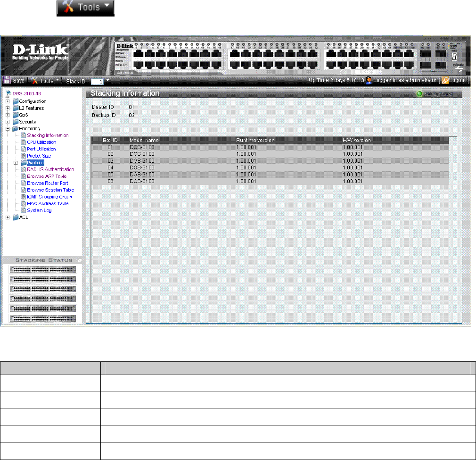Image resolution: width=476 pixels, height=460 pixels.
Task: Click the IGMP Snooping Group page icon
Action: pyautogui.click(x=24, y=197)
